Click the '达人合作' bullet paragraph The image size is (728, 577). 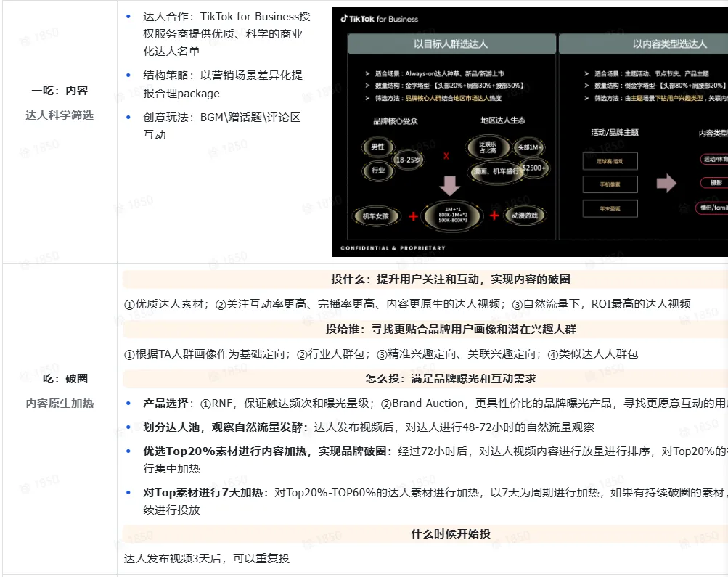[x=226, y=34]
